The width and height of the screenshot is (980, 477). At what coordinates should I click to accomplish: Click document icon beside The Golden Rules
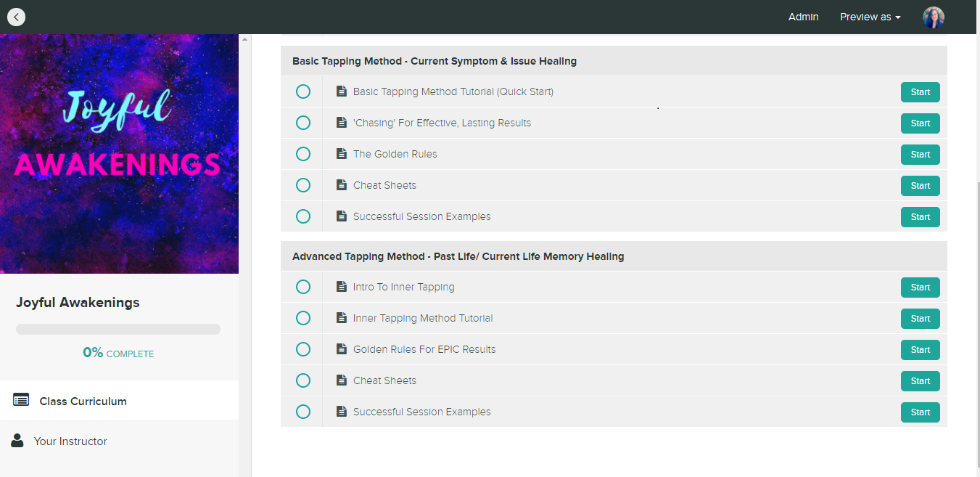(342, 154)
